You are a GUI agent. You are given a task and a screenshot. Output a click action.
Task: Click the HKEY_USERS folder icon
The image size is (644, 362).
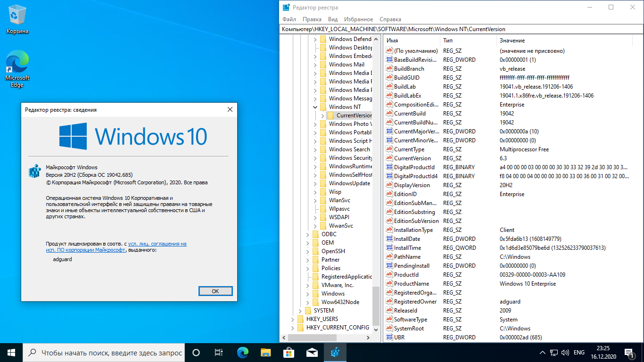pos(301,319)
